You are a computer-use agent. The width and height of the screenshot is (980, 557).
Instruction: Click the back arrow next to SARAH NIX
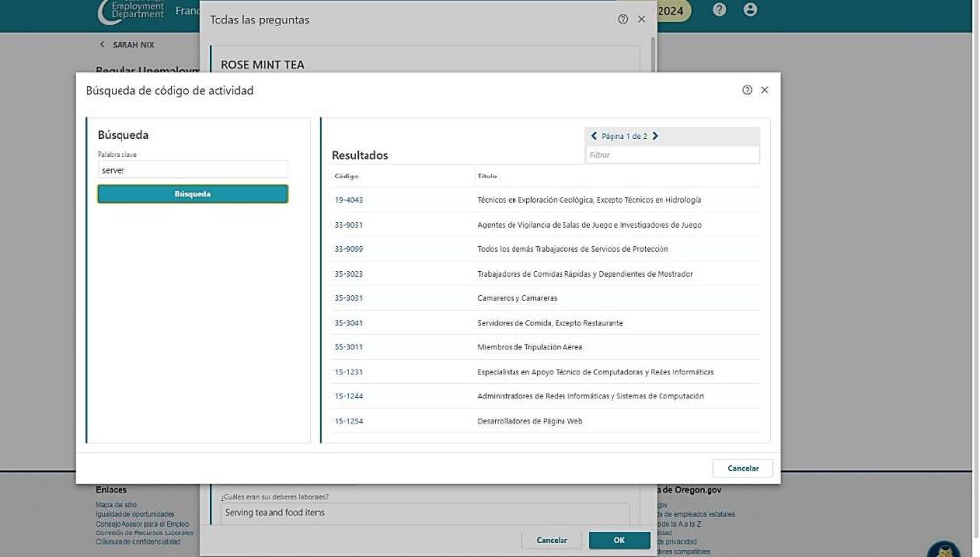click(x=102, y=45)
